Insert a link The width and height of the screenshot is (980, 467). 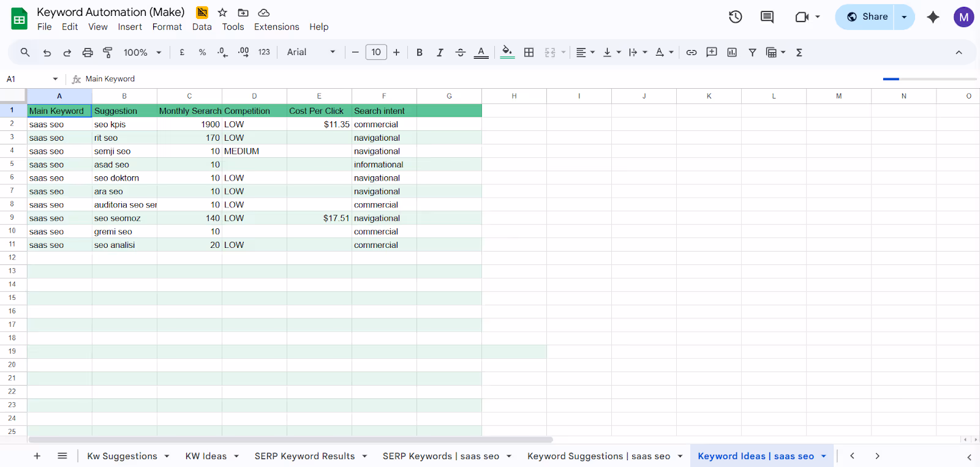pos(692,53)
